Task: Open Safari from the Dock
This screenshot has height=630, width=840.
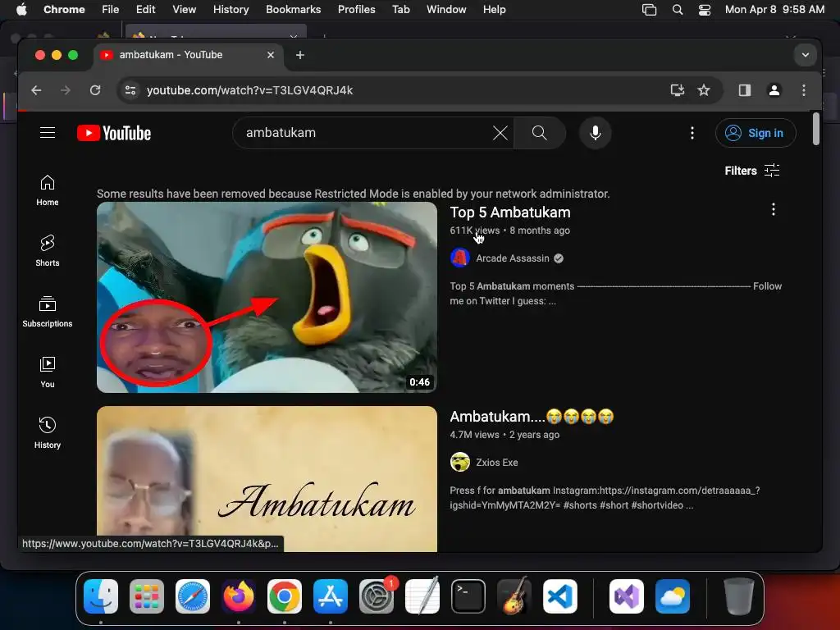Action: [193, 596]
